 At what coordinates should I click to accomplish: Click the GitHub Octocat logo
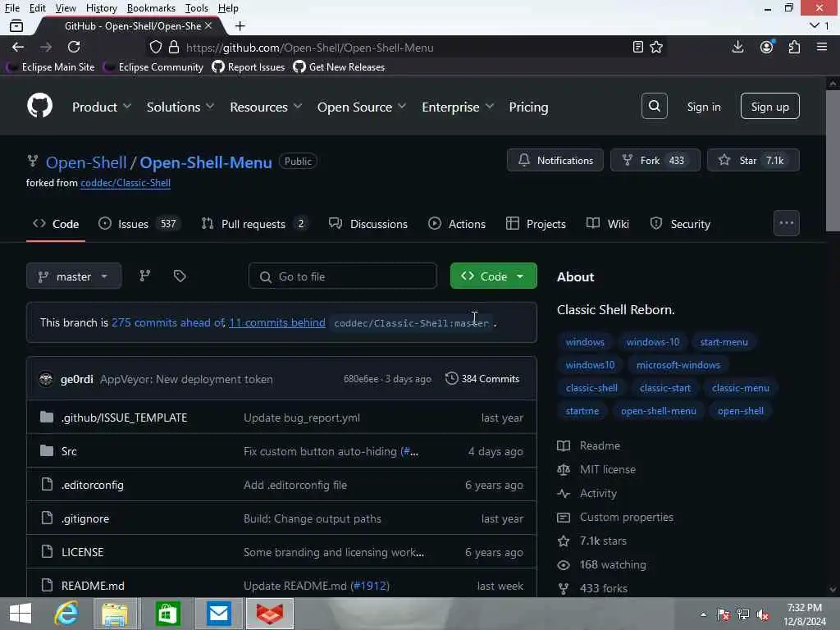39,106
